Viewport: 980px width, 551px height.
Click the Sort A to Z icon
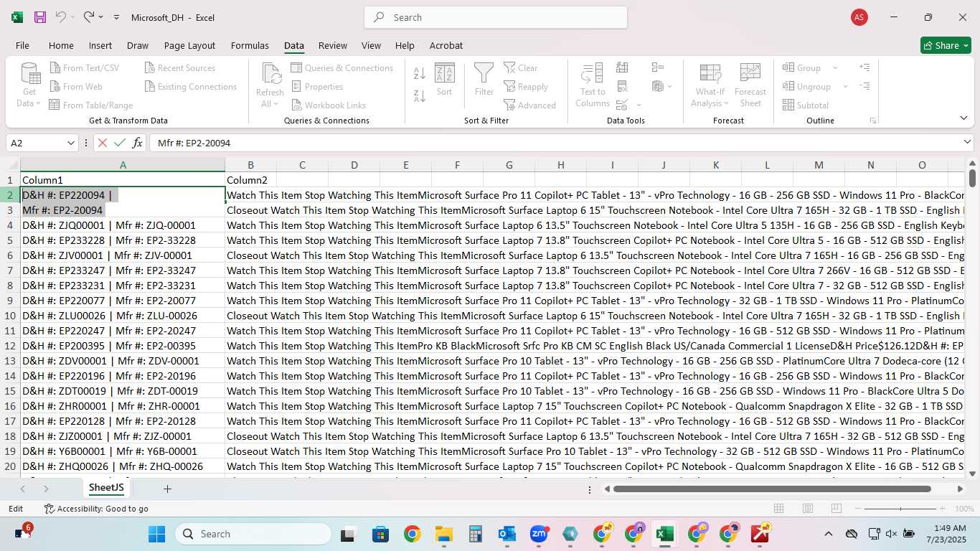420,73
